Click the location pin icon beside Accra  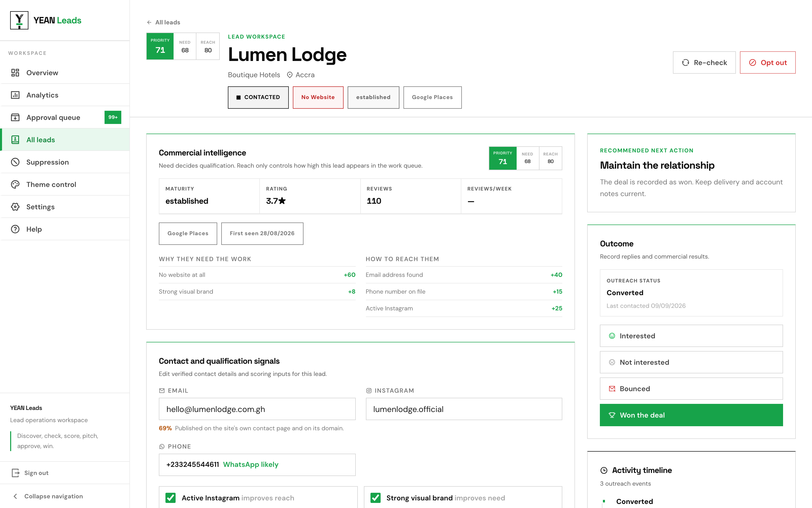[x=290, y=75]
